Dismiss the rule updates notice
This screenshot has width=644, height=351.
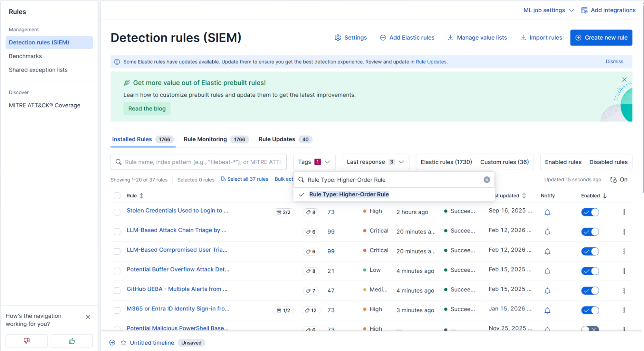614,62
